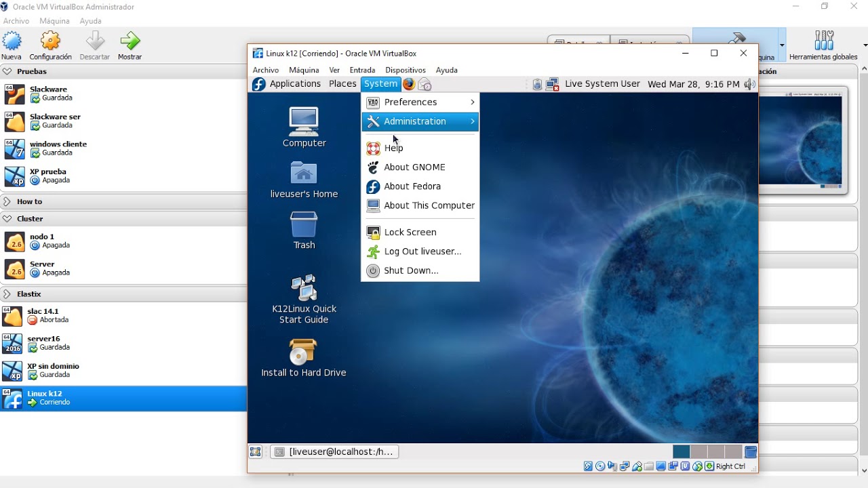Click the mouse integration icon in the VM status bar
This screenshot has height=488, width=868.
[697, 466]
